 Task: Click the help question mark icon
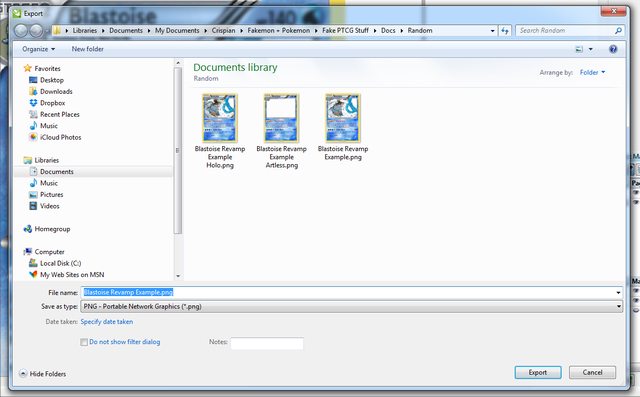pyautogui.click(x=613, y=49)
